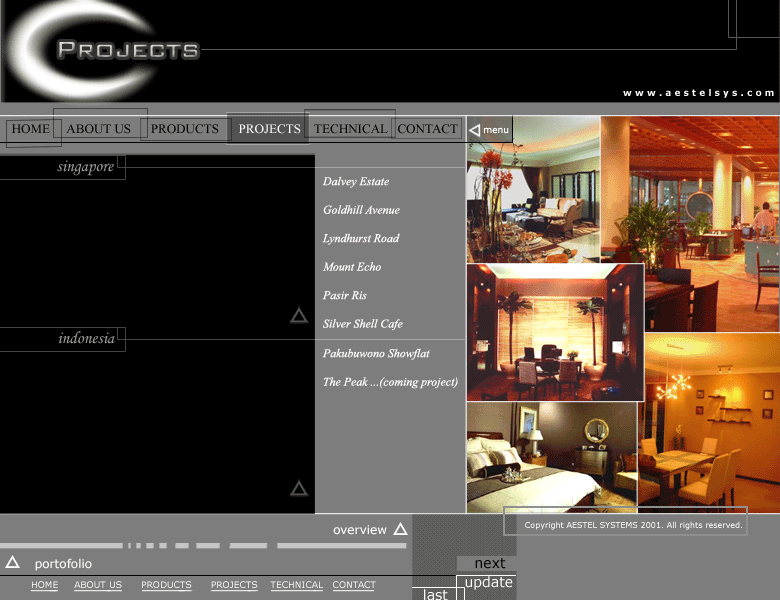Click the www.aestelsys.com address text
Screen dimensions: 780x600
(x=698, y=93)
